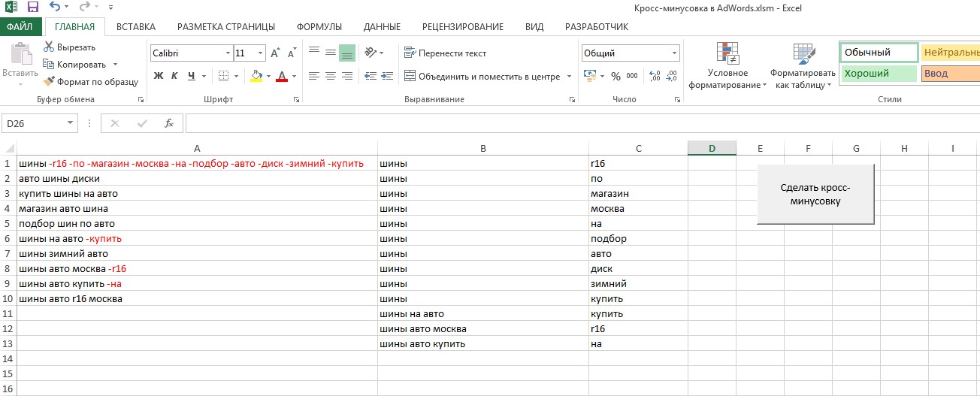Decrease indent icon
Image resolution: width=980 pixels, height=396 pixels.
(x=369, y=76)
